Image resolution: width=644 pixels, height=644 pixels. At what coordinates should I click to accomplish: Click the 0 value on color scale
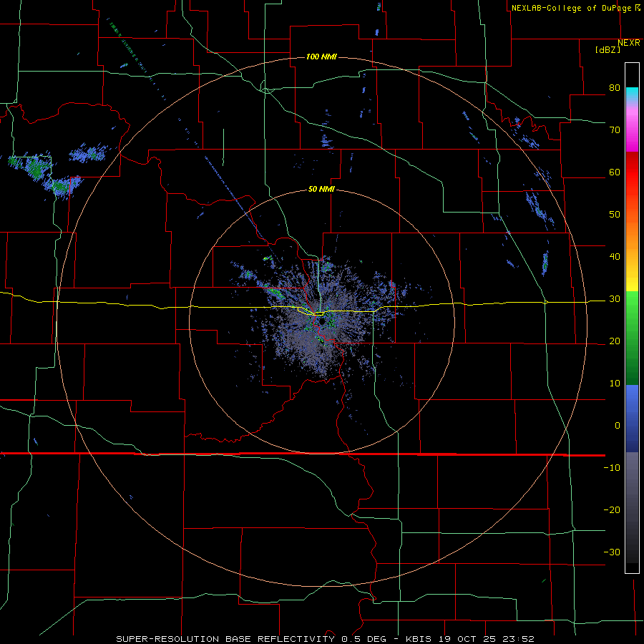click(618, 426)
